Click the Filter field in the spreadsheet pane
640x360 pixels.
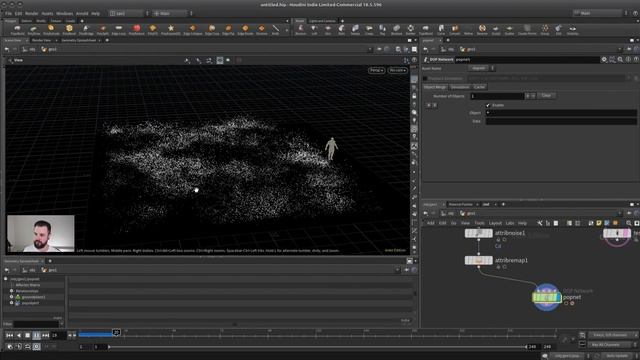click(36, 324)
